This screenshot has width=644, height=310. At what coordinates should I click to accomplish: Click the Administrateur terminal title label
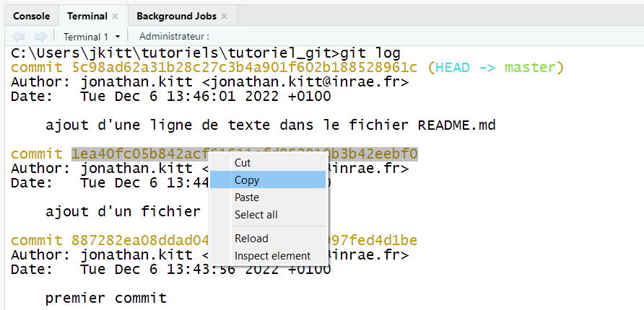[x=174, y=36]
